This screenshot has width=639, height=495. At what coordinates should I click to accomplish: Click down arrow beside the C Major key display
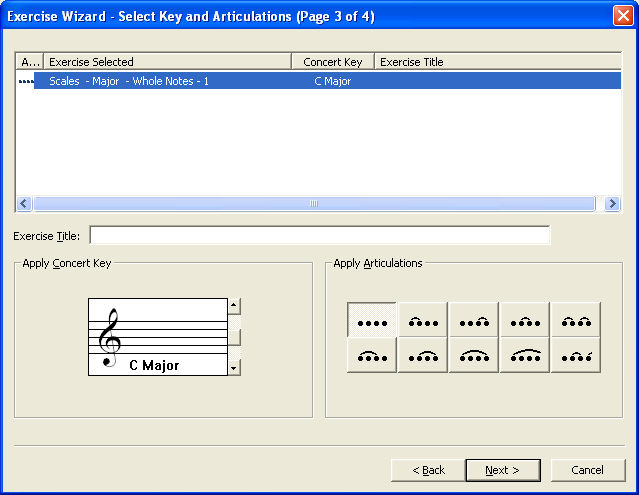tap(234, 367)
